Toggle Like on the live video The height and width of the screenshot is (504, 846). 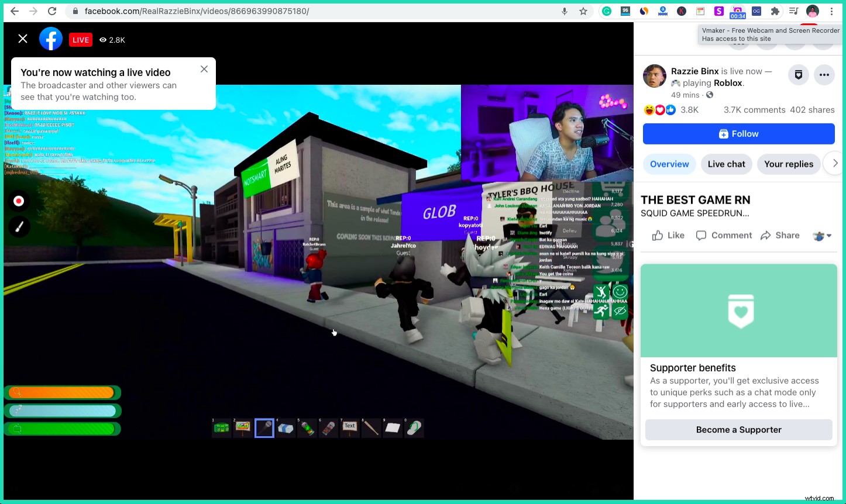668,235
